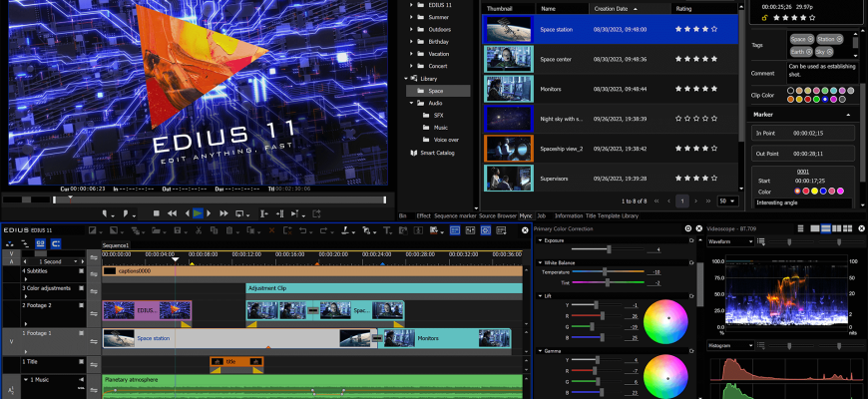
Task: Click the lock icon beside clip star rating
Action: click(765, 18)
